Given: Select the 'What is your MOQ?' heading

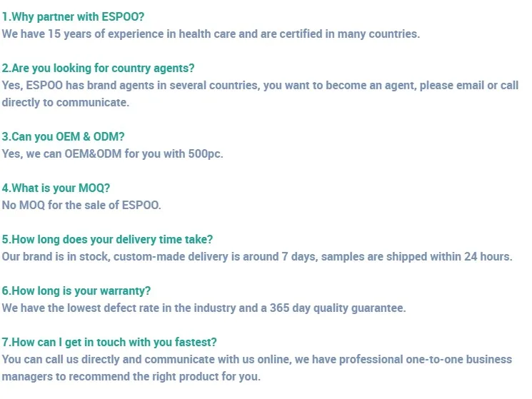Looking at the screenshot, I should click(x=56, y=188).
